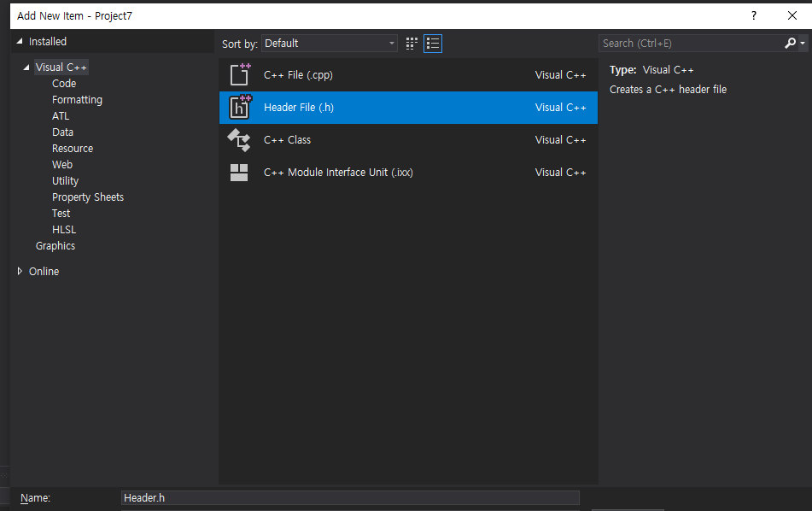Switch to small icons list view
The image size is (812, 511).
(x=433, y=44)
